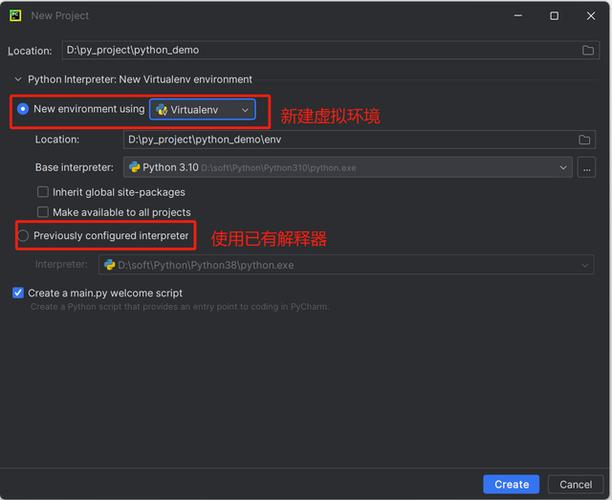Viewport: 612px width, 500px height.
Task: Enable Inherit global site-packages
Action: [43, 192]
